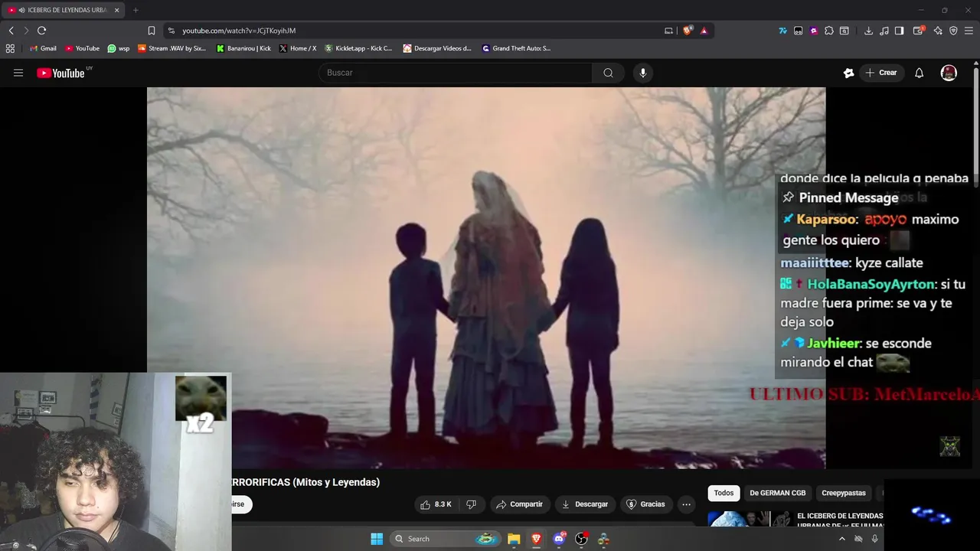This screenshot has width=980, height=551.
Task: Reload the current page
Action: [41, 31]
